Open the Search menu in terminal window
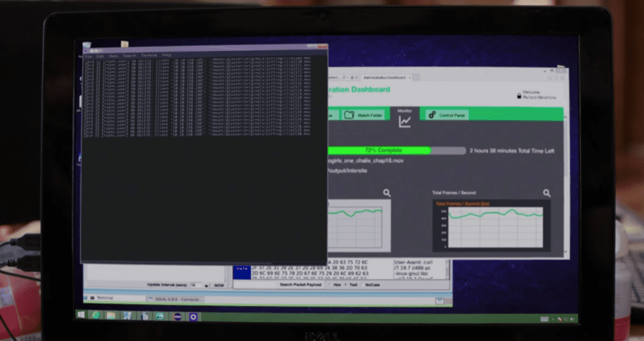 point(129,55)
